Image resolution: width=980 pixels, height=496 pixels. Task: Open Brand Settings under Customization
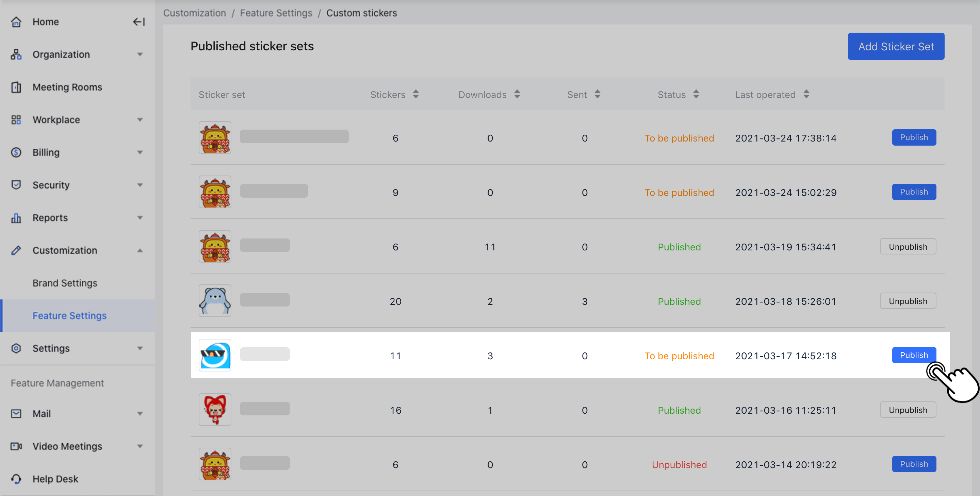(64, 283)
